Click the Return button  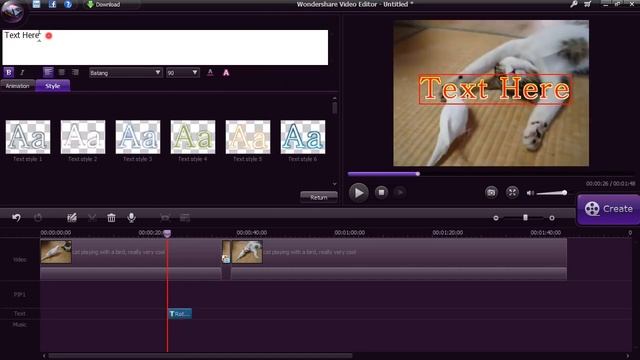pos(319,197)
